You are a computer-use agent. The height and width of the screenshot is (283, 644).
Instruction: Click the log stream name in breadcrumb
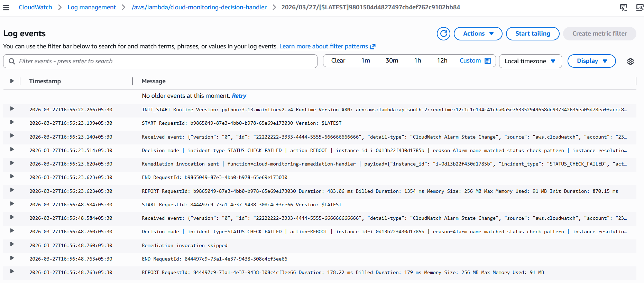coord(371,7)
